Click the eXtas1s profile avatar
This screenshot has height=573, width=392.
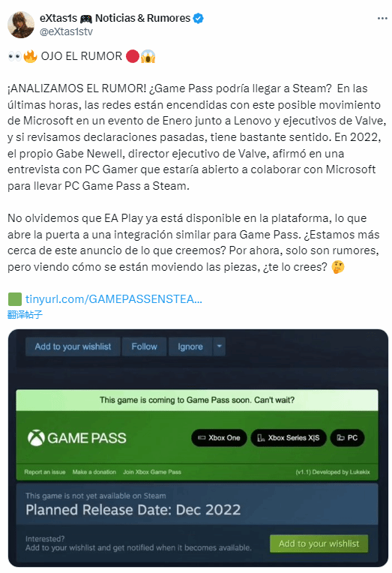(21, 25)
